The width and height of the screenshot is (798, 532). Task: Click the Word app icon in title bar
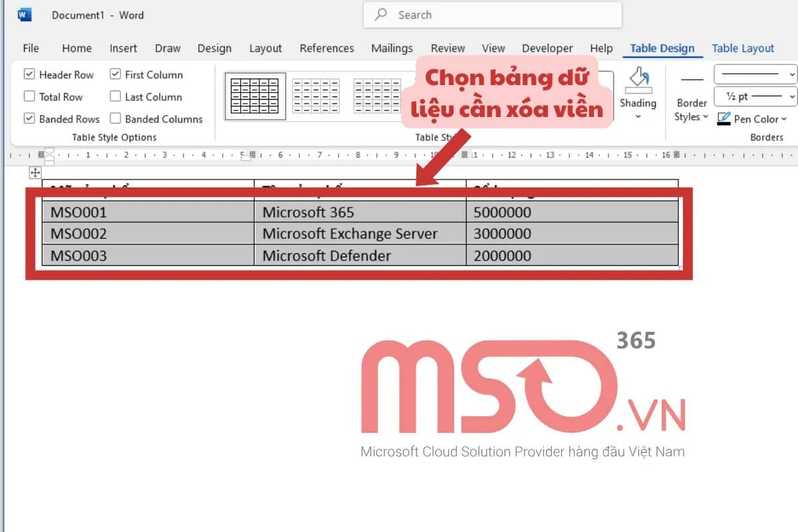point(25,15)
